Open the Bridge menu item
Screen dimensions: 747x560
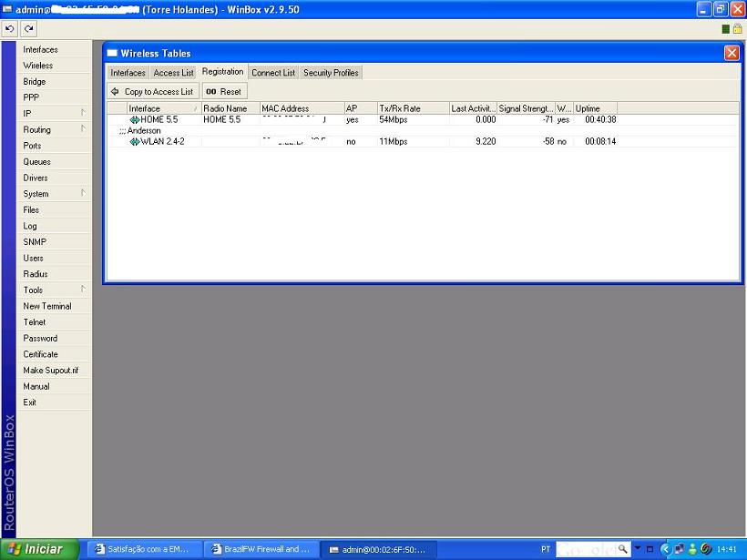point(54,81)
